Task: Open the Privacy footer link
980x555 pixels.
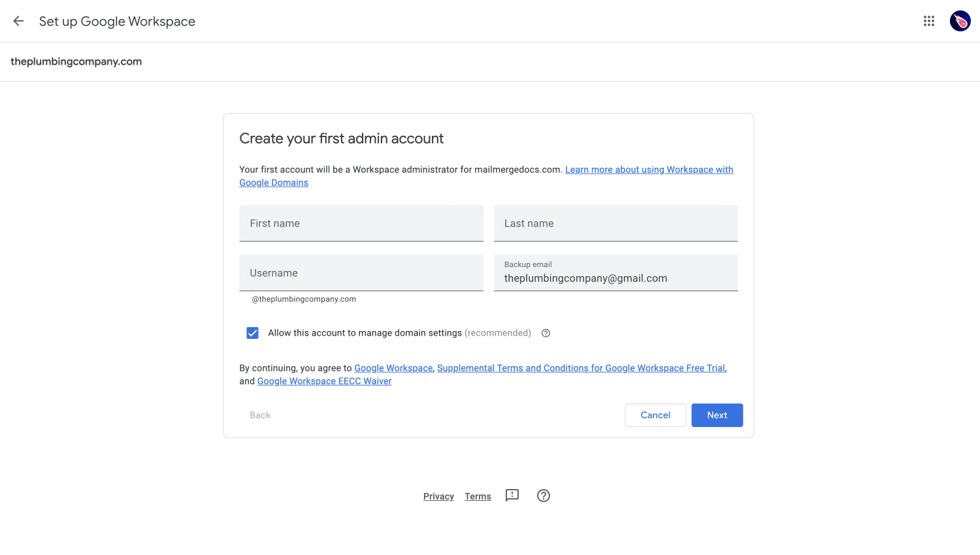Action: (x=438, y=496)
